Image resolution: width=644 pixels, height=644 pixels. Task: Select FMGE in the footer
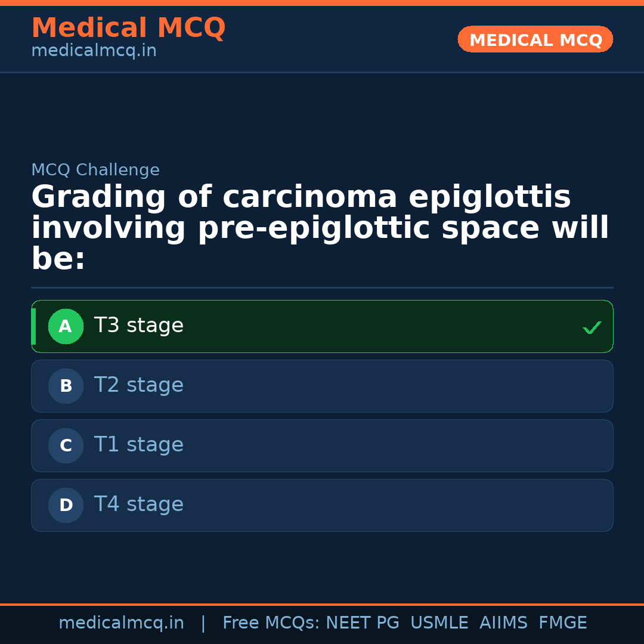(562, 623)
